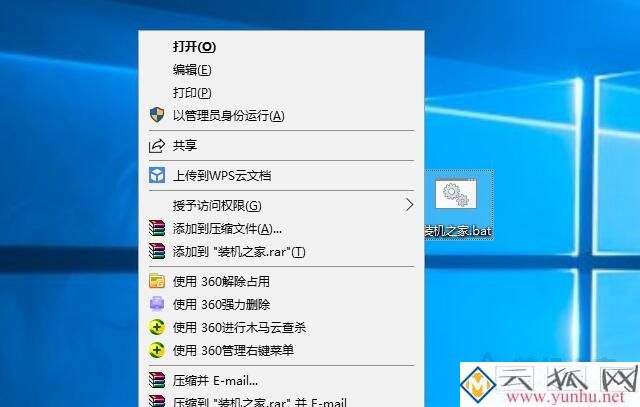The image size is (640, 407).
Task: Select the 装机之家.bat gear file icon on the desktop
Action: click(x=456, y=195)
